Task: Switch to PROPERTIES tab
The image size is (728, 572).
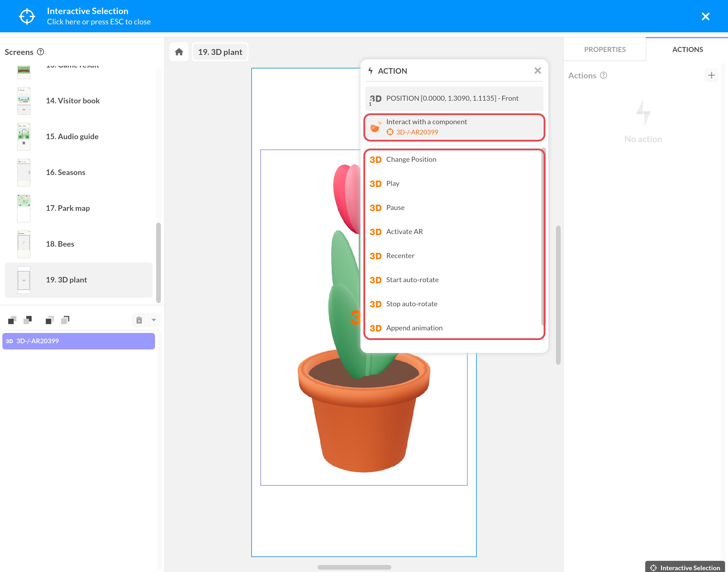Action: pyautogui.click(x=604, y=50)
